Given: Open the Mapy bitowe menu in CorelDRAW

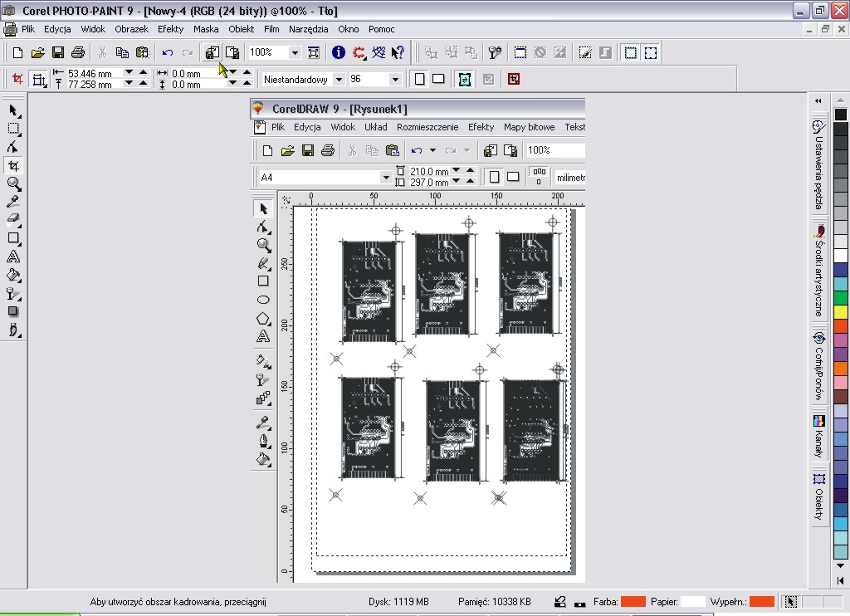Looking at the screenshot, I should tap(529, 127).
